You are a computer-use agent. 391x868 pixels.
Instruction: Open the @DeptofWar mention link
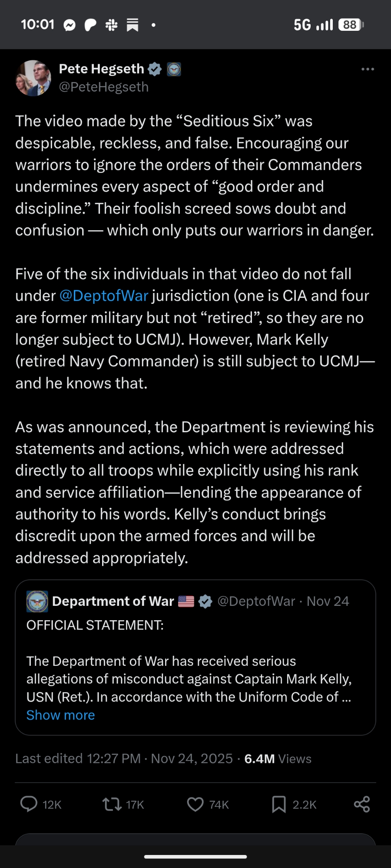104,296
